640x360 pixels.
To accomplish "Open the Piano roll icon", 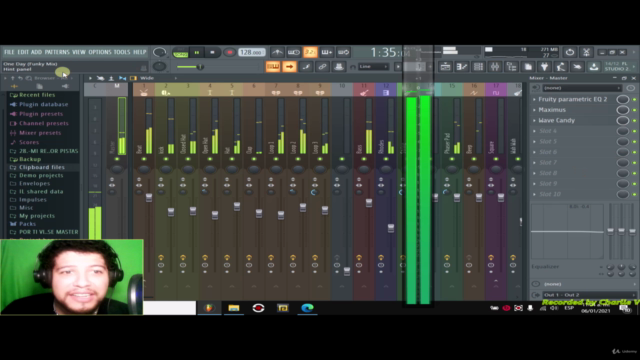I will pyautogui.click(x=462, y=67).
